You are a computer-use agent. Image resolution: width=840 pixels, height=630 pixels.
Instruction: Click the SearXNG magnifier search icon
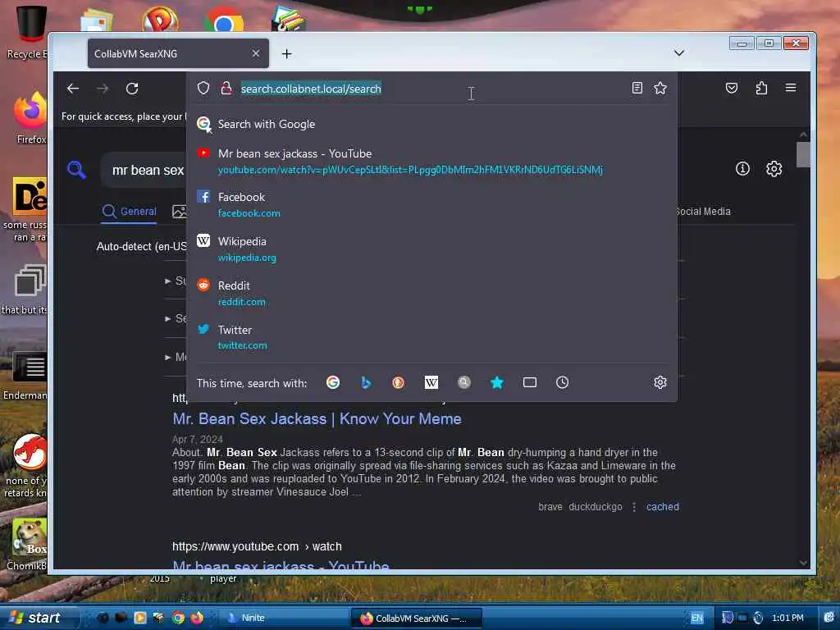(76, 170)
